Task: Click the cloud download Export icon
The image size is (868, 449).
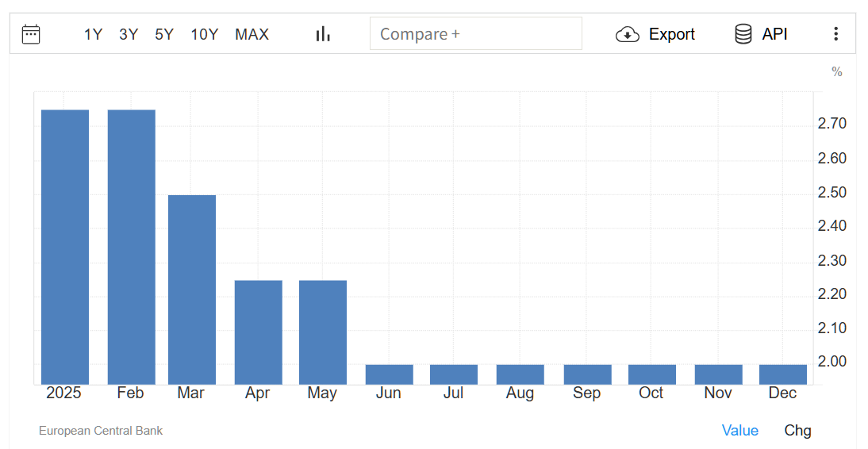Action: pyautogui.click(x=627, y=34)
